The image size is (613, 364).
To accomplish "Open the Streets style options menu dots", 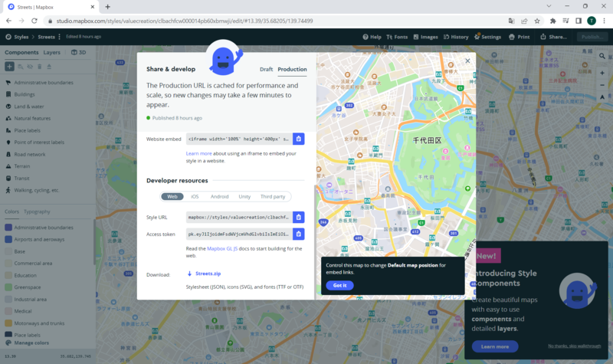I will [60, 37].
